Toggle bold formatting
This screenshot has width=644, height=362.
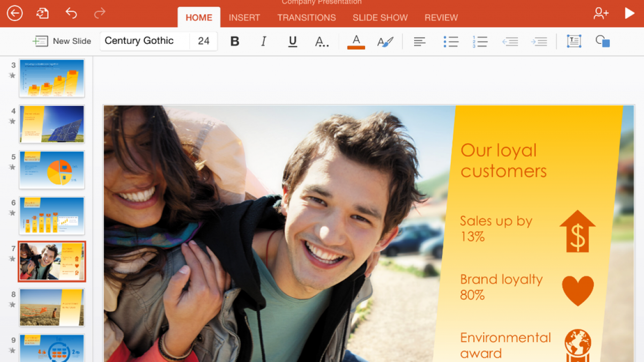[x=234, y=41]
